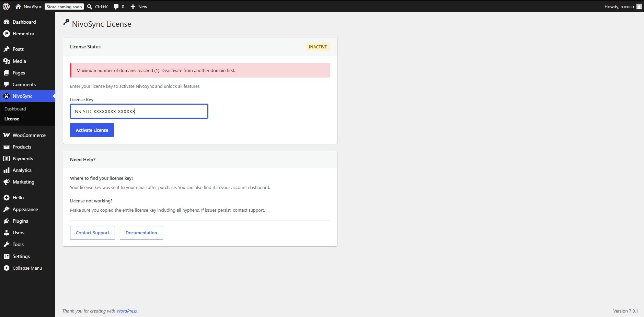Click the License Status panel heading
This screenshot has height=317, width=644.
85,47
